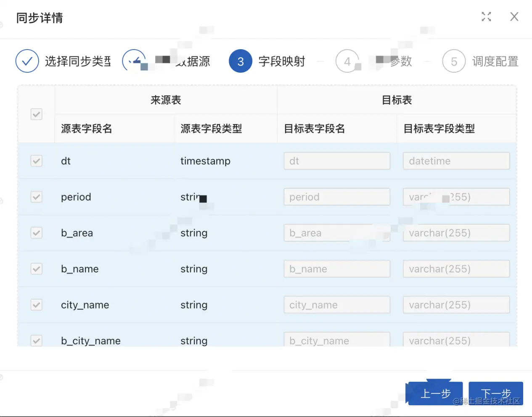Viewport: 532px width, 417px height.
Task: Click source field name b_city_name
Action: pyautogui.click(x=91, y=341)
